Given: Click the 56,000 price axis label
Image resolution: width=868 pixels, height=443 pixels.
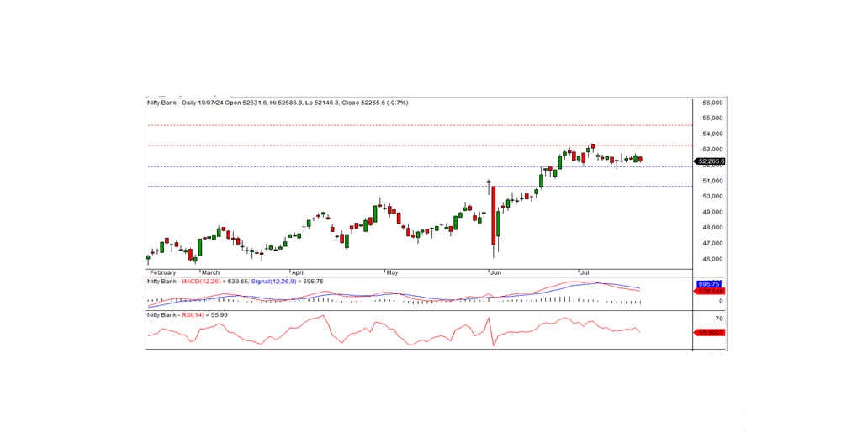Looking at the screenshot, I should (x=712, y=103).
